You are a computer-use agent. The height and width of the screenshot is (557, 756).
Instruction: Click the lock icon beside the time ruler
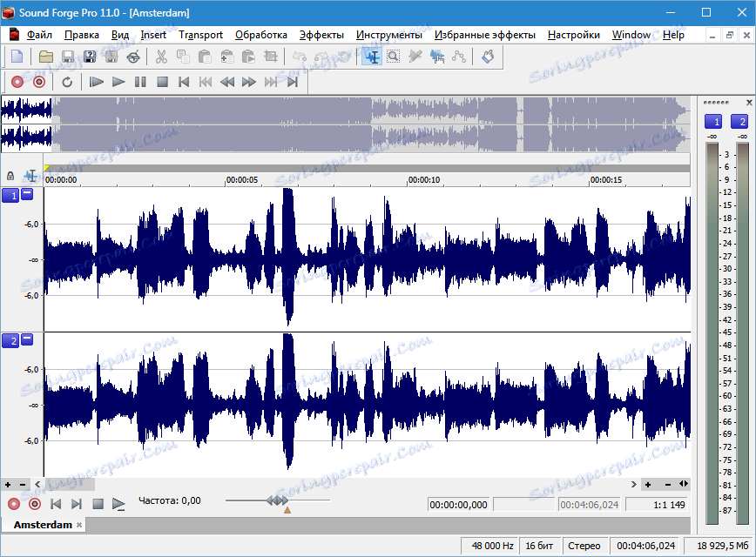coord(10,176)
